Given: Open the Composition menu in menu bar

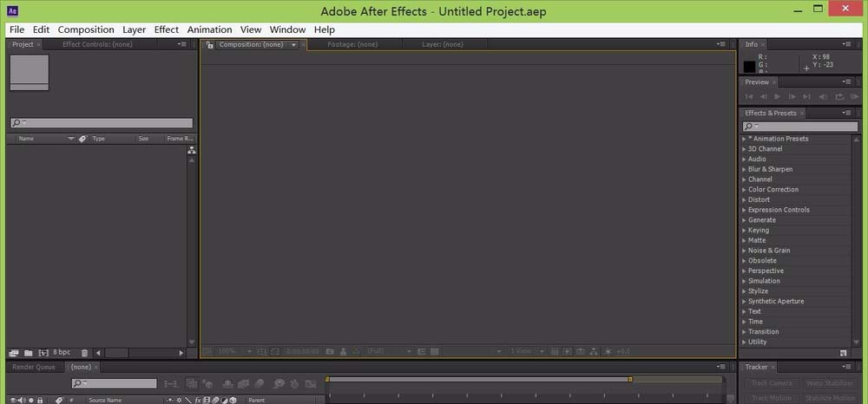Looking at the screenshot, I should click(x=86, y=29).
